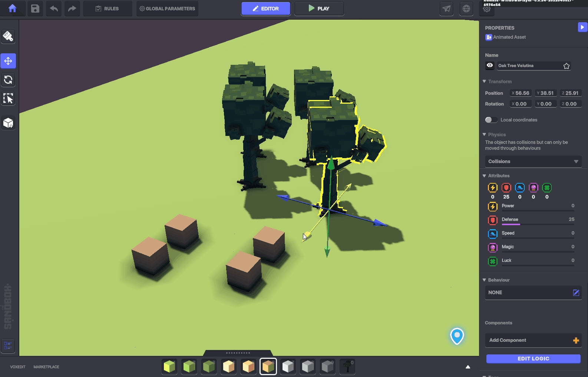Click the Undo arrow icon
588x377 pixels.
[54, 9]
